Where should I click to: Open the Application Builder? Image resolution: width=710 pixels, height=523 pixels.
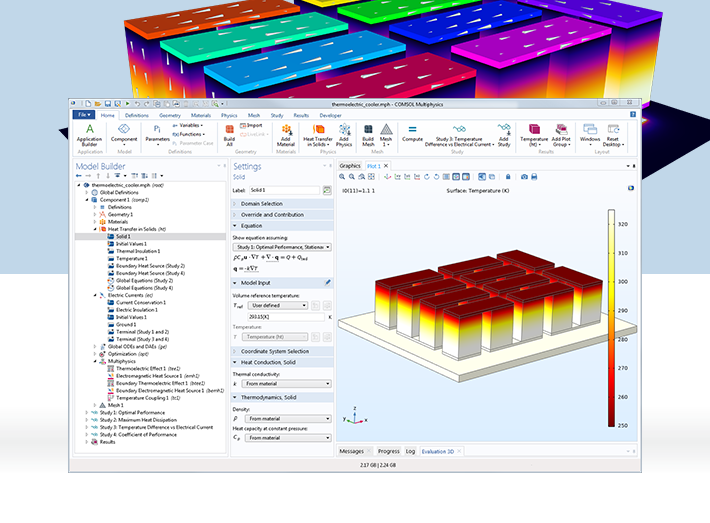(89, 135)
